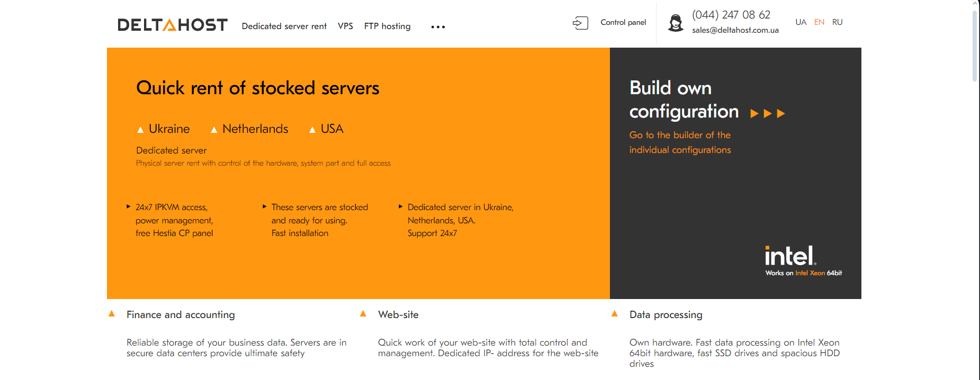
Task: Click triangle icon beside Data processing
Action: [x=615, y=314]
